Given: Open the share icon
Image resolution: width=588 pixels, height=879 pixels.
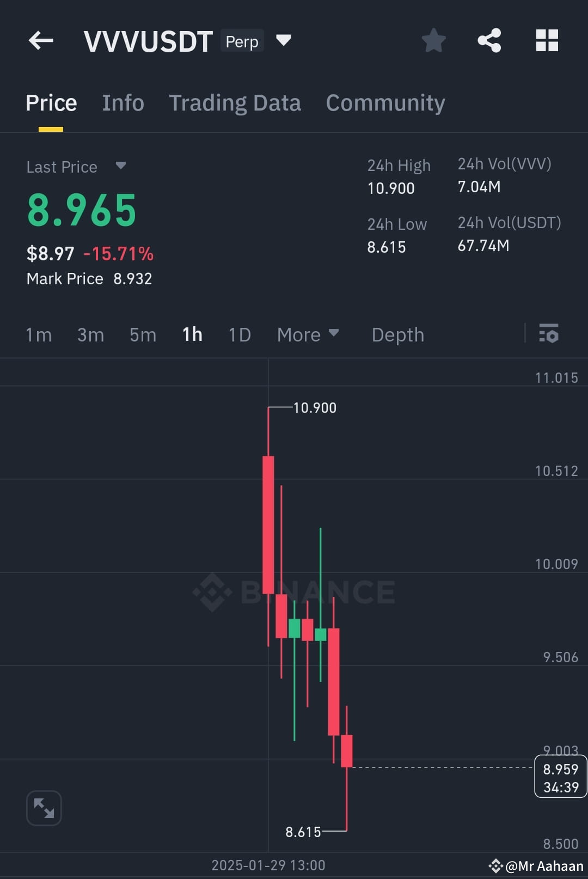Looking at the screenshot, I should 489,40.
